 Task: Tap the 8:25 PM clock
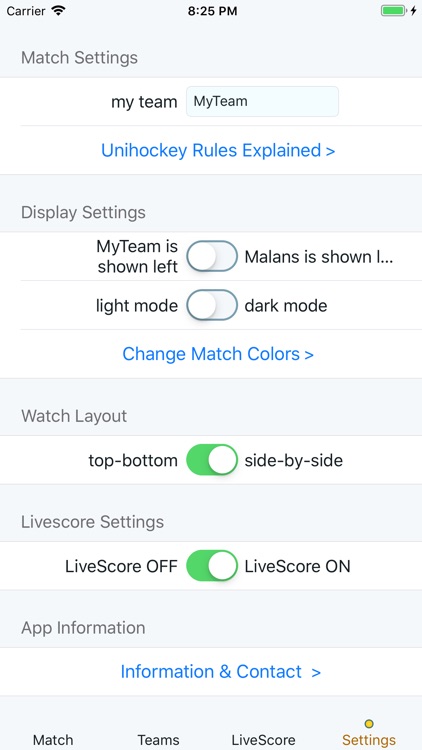(x=212, y=11)
